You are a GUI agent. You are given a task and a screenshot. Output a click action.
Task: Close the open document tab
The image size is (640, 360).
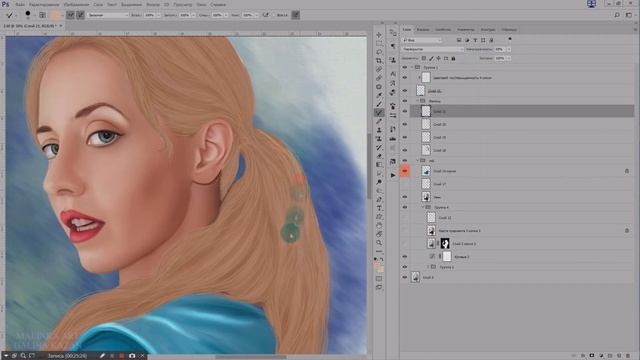[x=61, y=26]
